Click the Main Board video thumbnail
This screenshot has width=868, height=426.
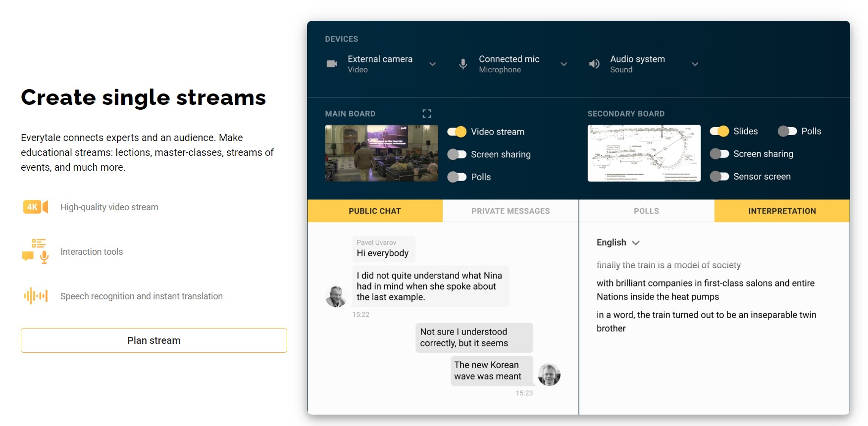pyautogui.click(x=382, y=153)
